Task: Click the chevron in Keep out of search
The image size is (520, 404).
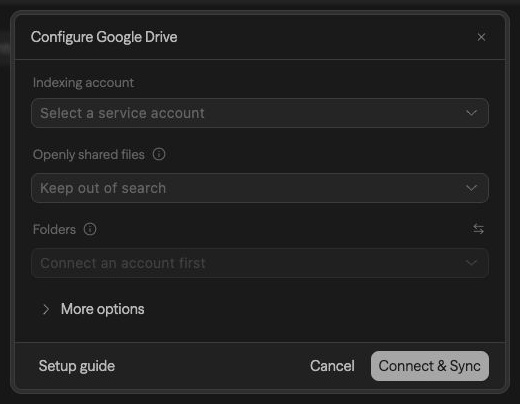Action: coord(471,188)
